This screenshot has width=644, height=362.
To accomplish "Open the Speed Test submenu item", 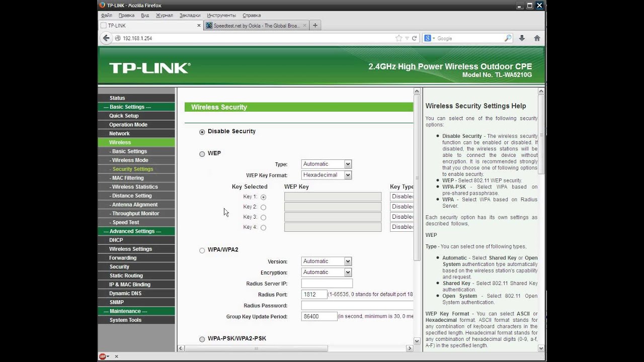I will pos(125,222).
